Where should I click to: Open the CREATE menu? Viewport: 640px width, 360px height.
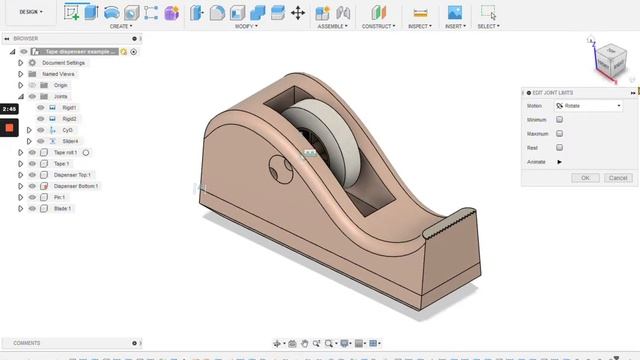click(x=121, y=26)
